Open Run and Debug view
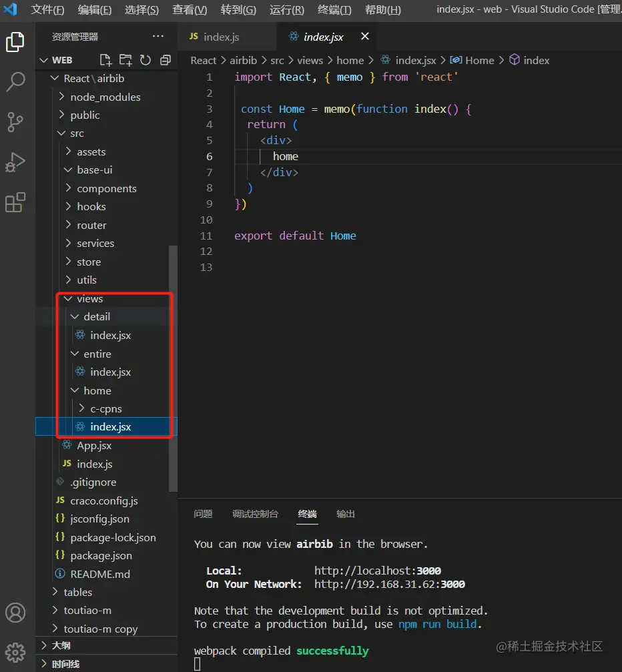This screenshot has height=672, width=622. coord(15,162)
